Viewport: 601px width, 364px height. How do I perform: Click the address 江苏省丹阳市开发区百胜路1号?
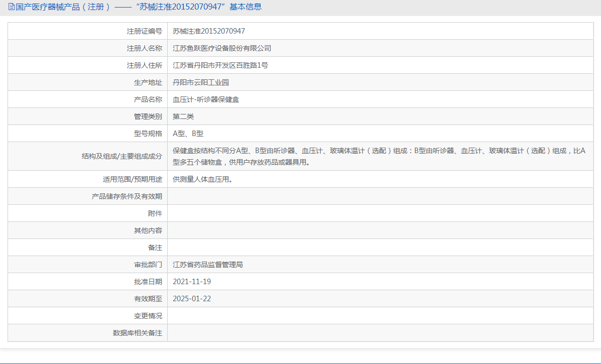tap(220, 65)
